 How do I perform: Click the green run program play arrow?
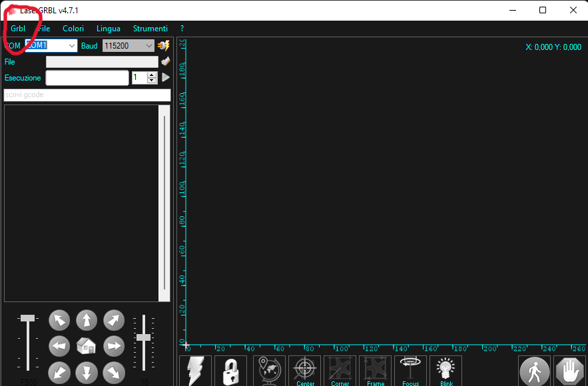[165, 78]
